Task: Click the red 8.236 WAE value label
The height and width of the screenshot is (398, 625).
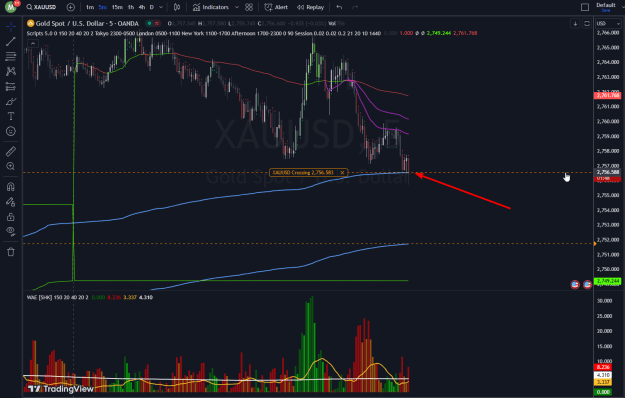Action: point(603,367)
